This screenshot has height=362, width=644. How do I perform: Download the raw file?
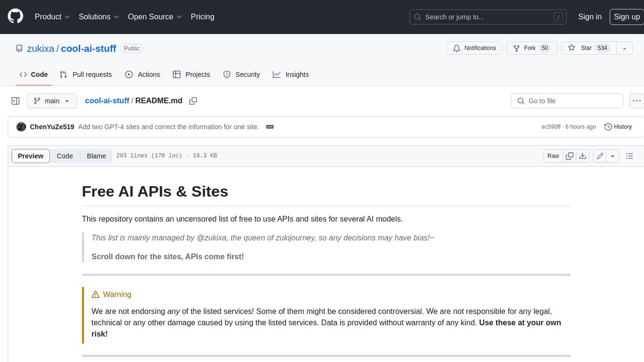click(x=583, y=156)
